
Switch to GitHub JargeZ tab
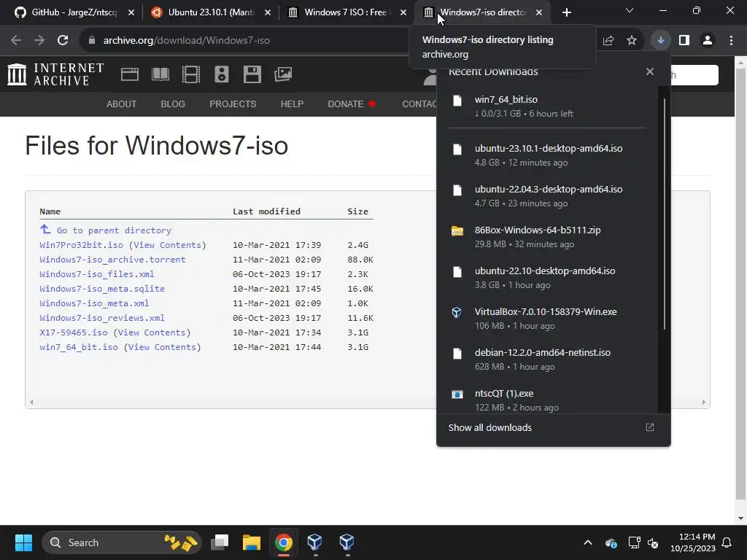click(74, 12)
